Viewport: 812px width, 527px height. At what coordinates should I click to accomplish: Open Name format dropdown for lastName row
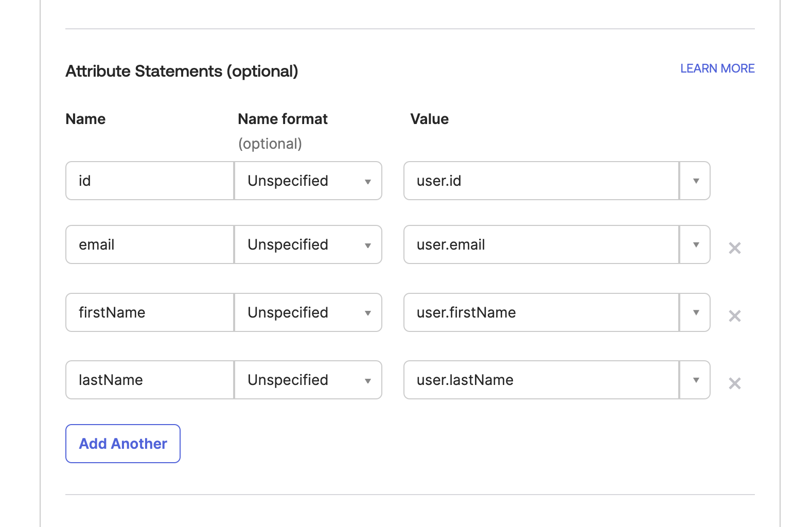(x=308, y=380)
